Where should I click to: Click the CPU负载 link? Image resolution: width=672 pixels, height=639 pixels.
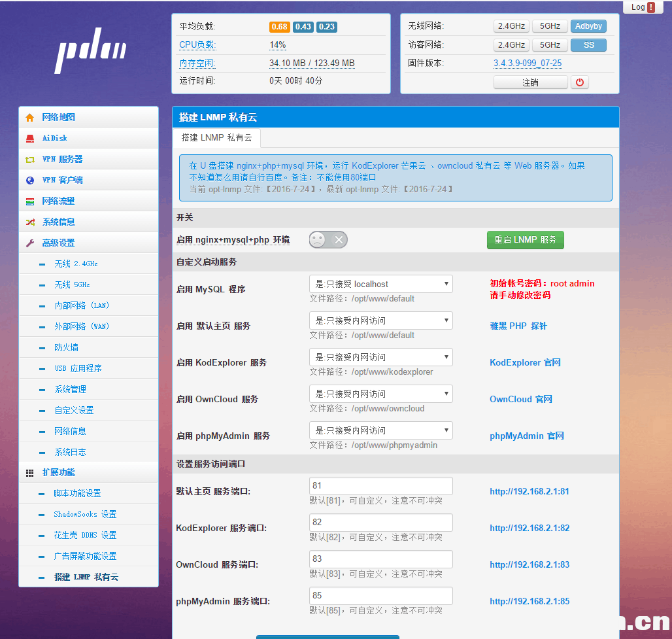point(197,44)
